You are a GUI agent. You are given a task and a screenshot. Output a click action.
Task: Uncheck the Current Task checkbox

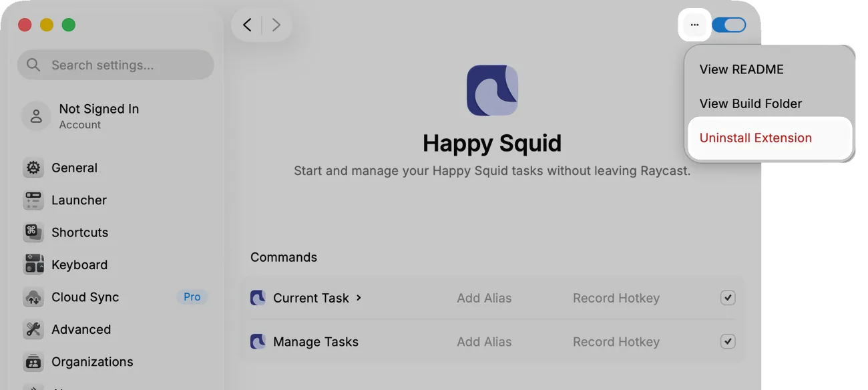[728, 298]
